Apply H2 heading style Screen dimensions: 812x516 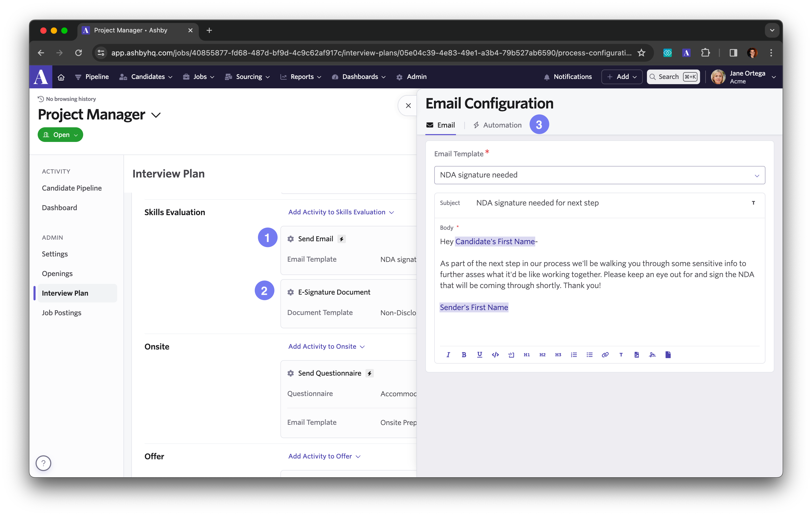542,354
